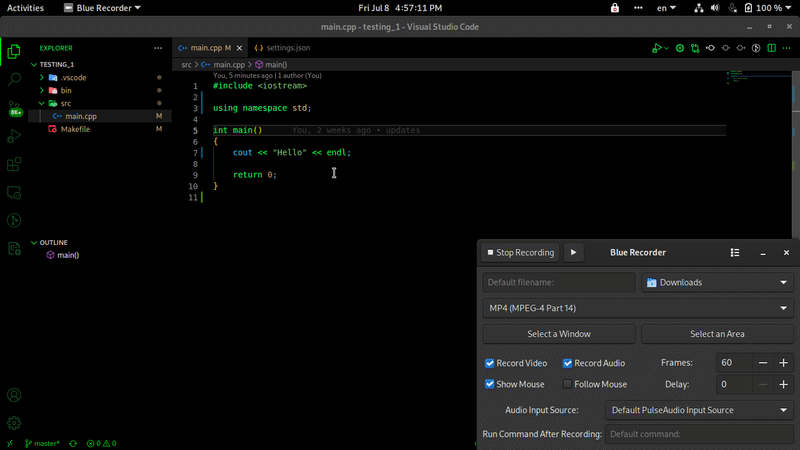
Task: Collapse the OUTLINE section
Action: point(34,242)
